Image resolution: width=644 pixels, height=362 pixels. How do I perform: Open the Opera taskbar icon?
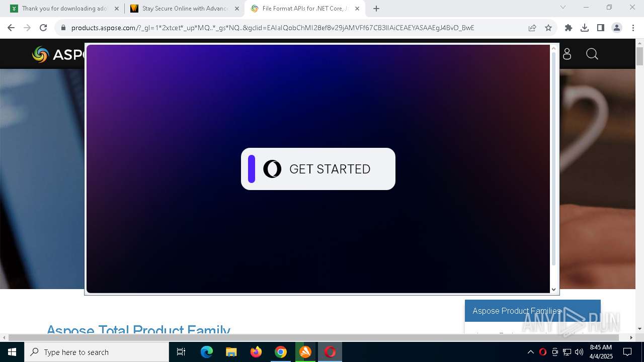pos(330,352)
